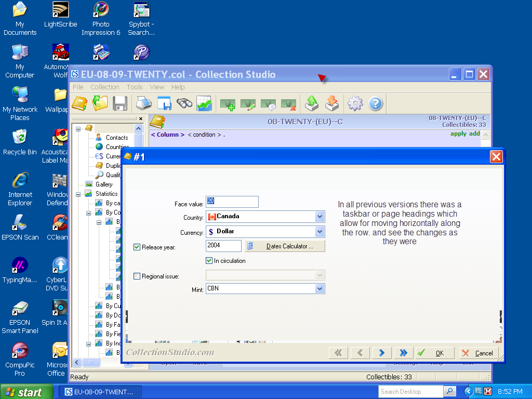Viewport: 532px width, 399px height.
Task: Open the Collection menu
Action: (x=105, y=87)
